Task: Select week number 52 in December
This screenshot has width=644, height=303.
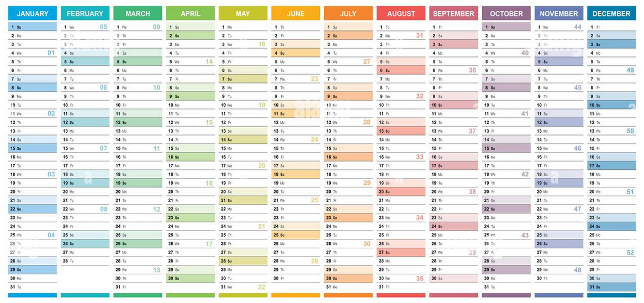Action: click(630, 253)
